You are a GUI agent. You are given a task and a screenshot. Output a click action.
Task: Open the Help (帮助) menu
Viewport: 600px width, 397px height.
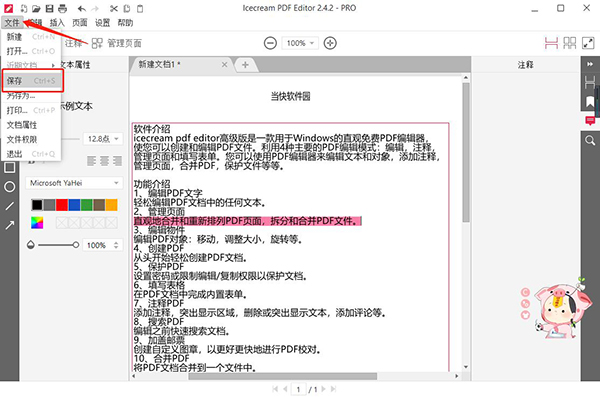pyautogui.click(x=125, y=23)
